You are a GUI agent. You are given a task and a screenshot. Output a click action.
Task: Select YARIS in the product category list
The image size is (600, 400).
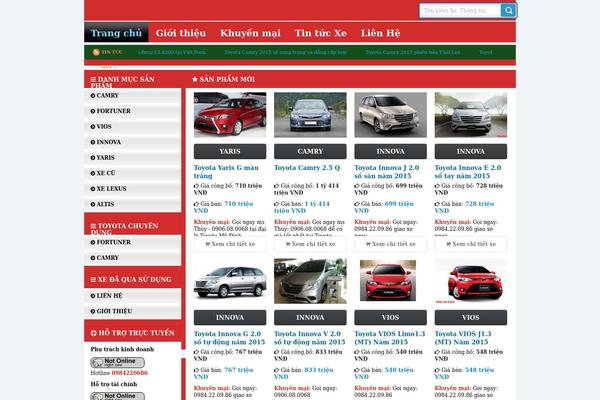(132, 157)
